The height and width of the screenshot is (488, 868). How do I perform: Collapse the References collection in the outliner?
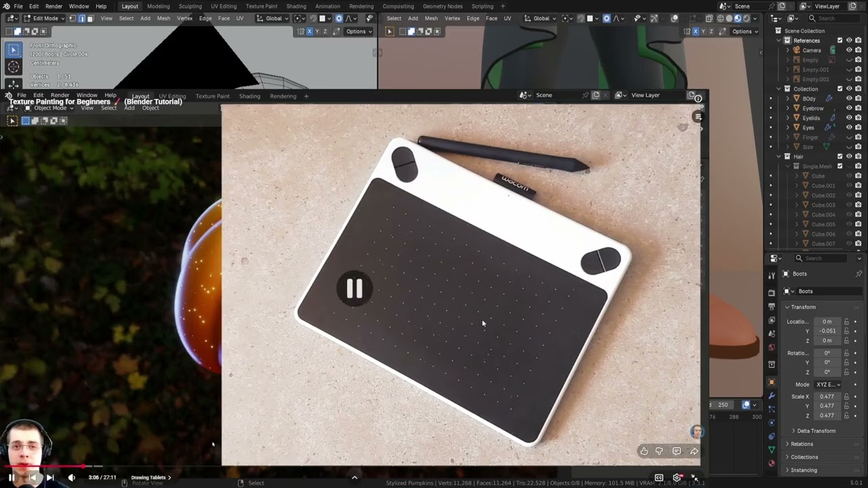coord(778,41)
